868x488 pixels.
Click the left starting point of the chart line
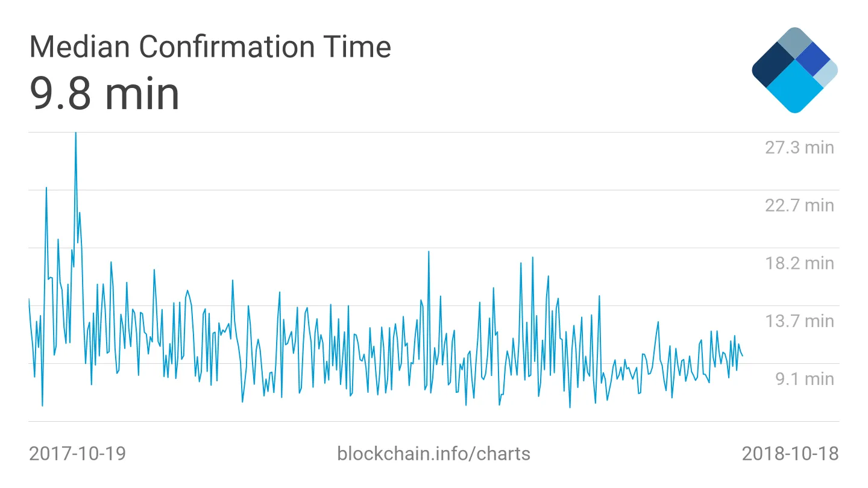[x=29, y=299]
